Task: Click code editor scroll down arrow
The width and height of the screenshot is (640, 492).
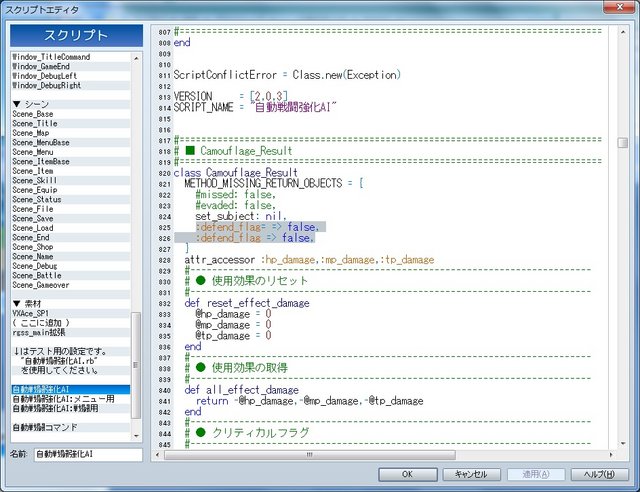Action: tap(623, 443)
